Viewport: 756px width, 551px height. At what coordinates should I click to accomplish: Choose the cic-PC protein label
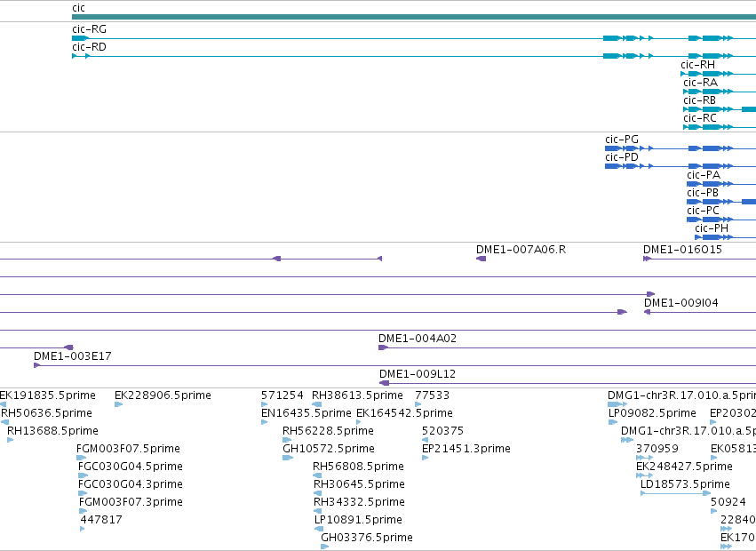[703, 211]
